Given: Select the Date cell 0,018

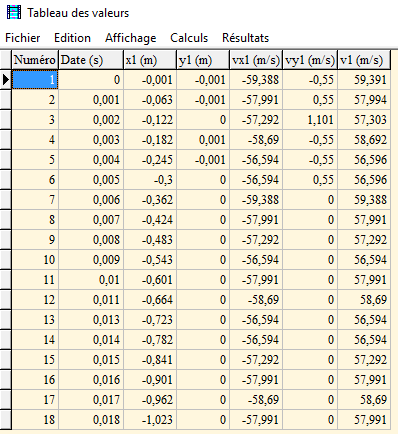Looking at the screenshot, I should pyautogui.click(x=91, y=420).
